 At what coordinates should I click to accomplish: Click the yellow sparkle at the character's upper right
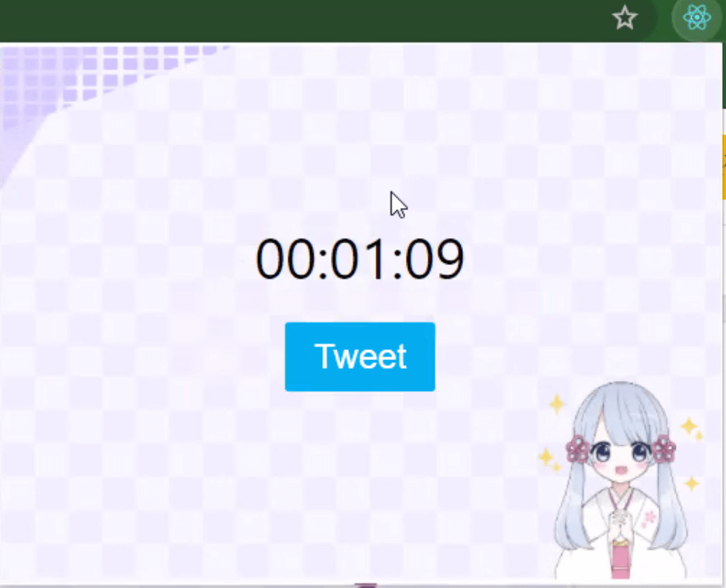[690, 427]
